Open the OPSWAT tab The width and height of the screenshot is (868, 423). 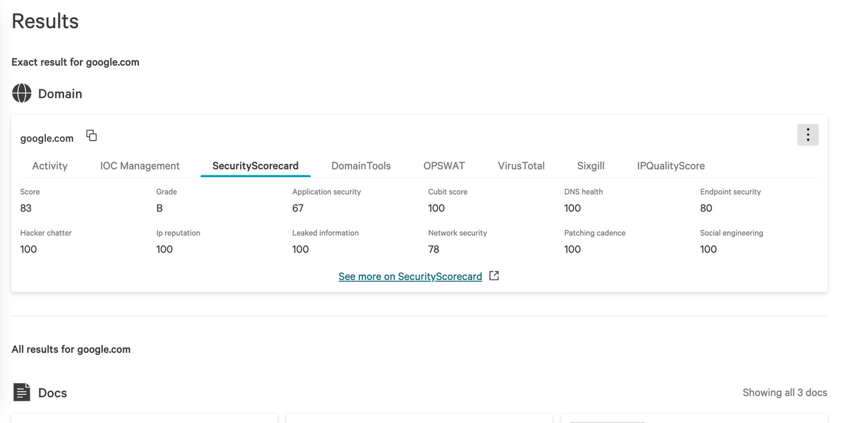(444, 165)
